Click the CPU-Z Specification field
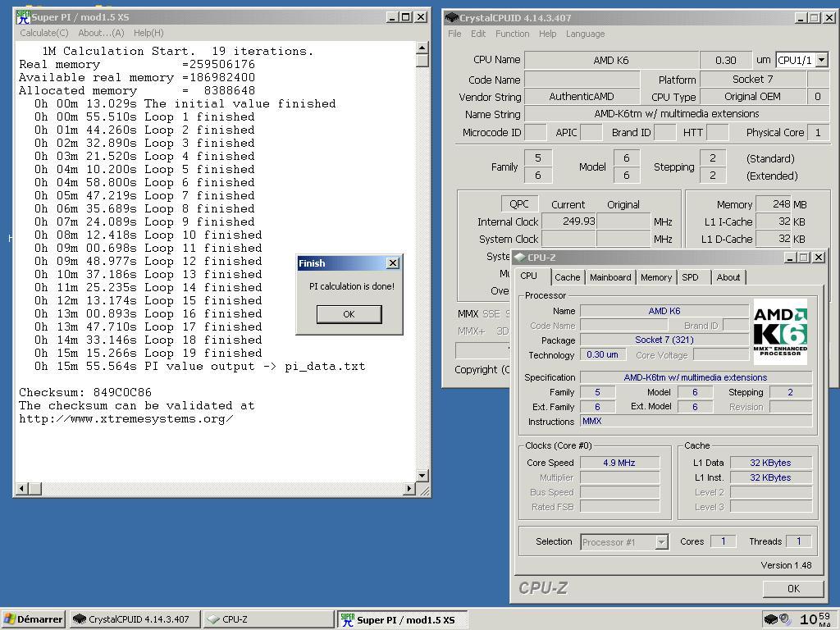Screen dimensions: 840x630 (x=696, y=377)
